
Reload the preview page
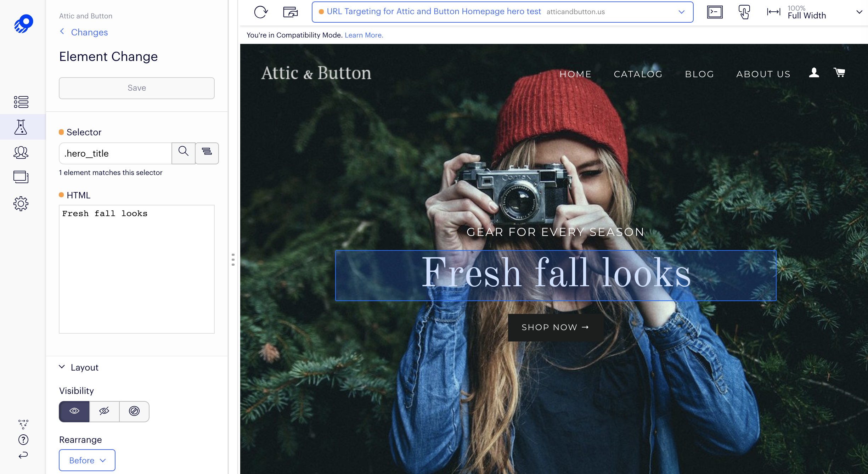point(261,12)
